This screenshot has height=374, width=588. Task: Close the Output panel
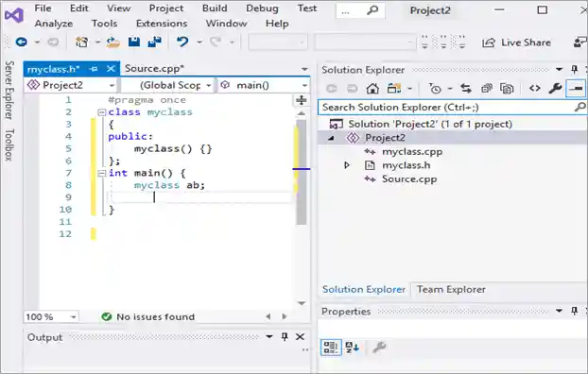300,337
